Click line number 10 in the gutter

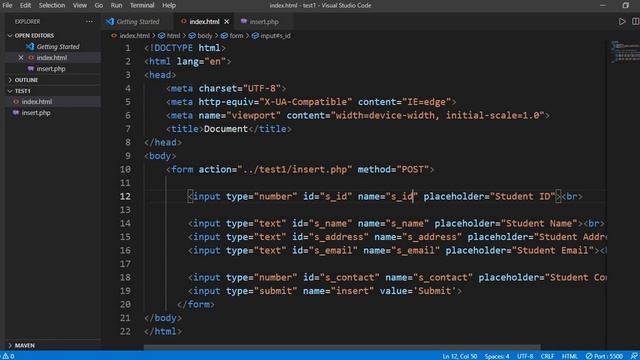pyautogui.click(x=125, y=169)
